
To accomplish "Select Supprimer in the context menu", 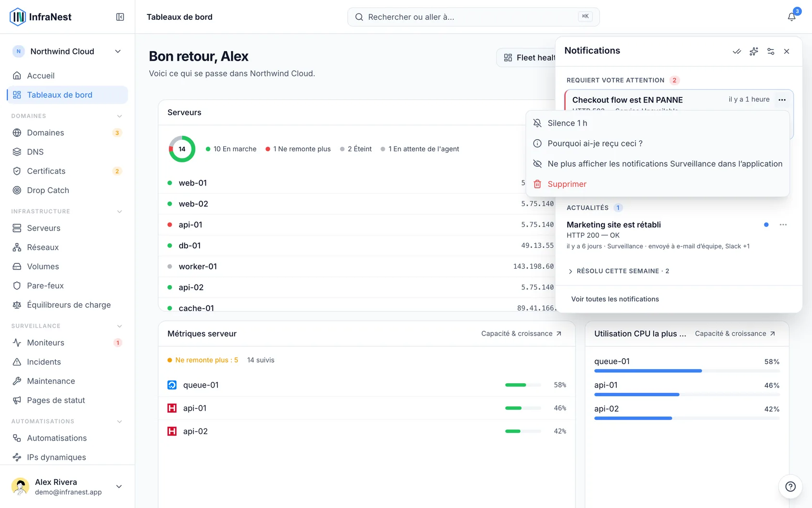I will pos(658,184).
